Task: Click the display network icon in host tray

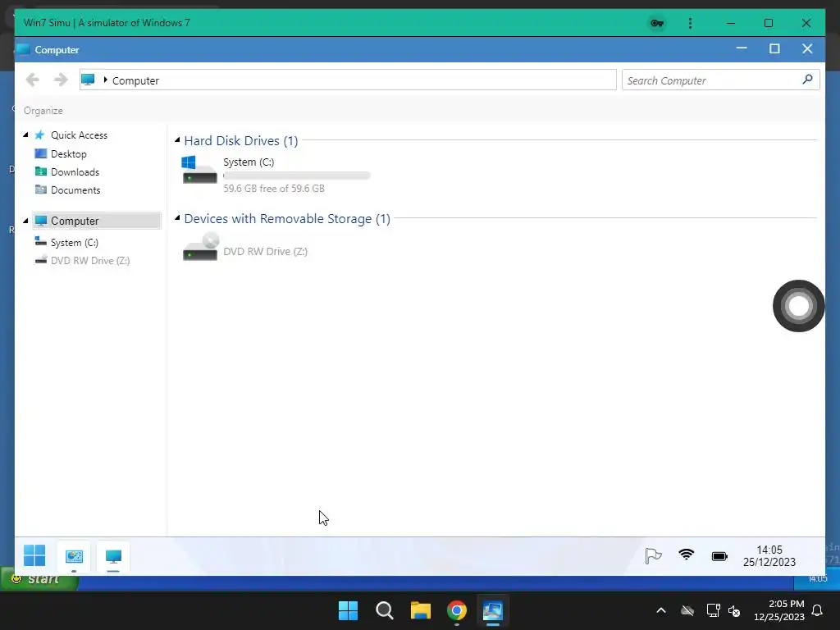Action: [x=713, y=610]
